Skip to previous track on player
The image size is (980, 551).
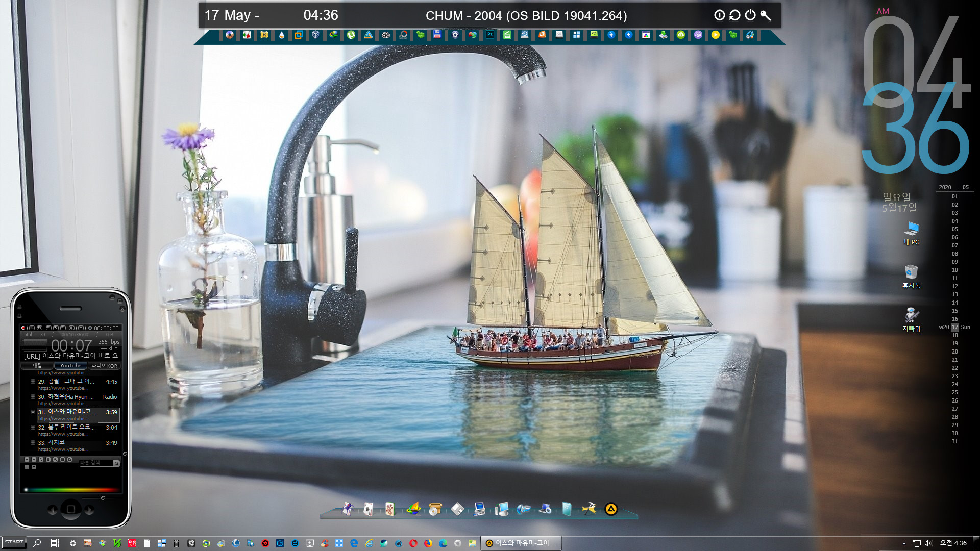(52, 510)
